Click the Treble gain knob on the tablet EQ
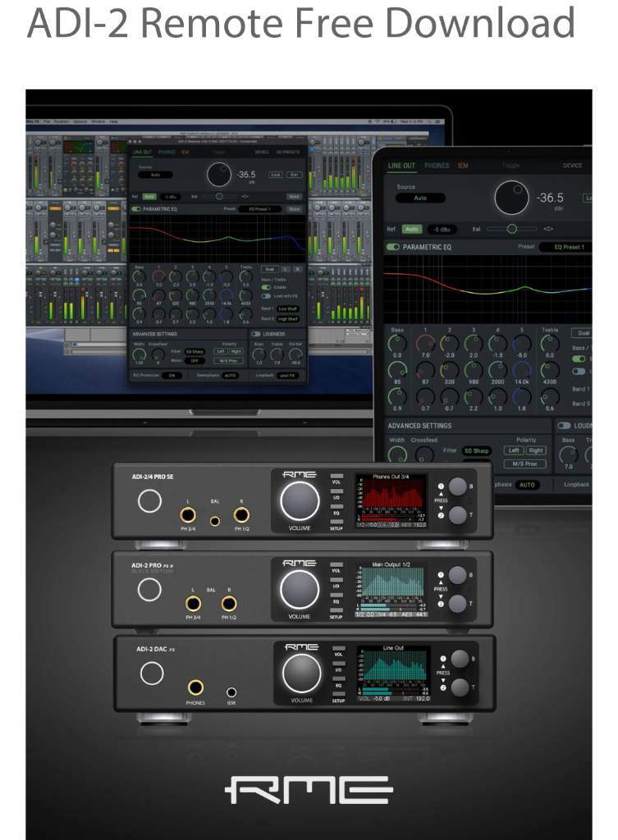Image resolution: width=618 pixels, height=840 pixels. pyautogui.click(x=550, y=344)
